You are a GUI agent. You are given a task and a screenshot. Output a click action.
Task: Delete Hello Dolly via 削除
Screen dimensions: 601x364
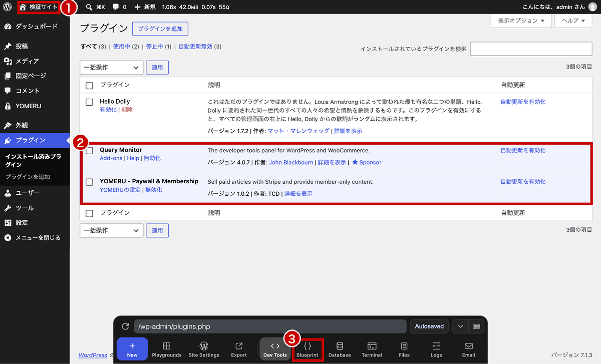(127, 110)
